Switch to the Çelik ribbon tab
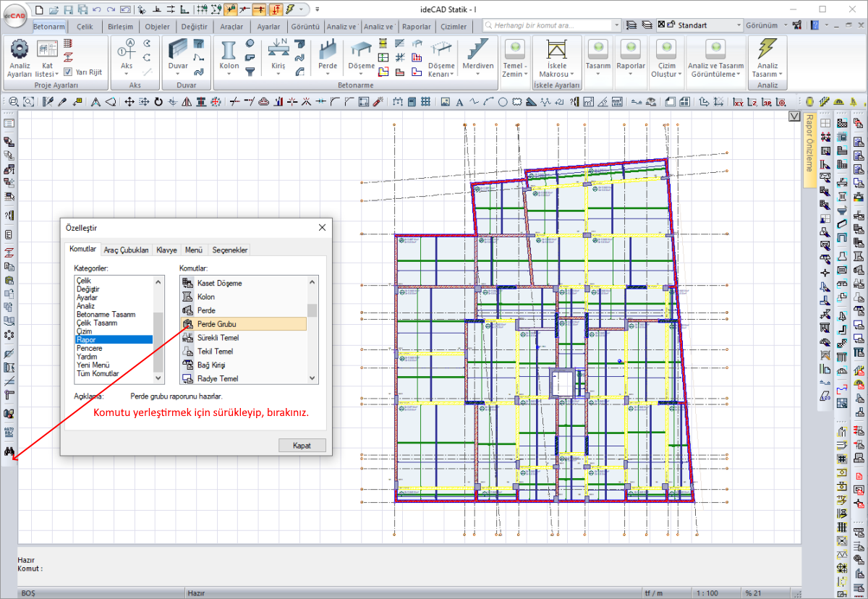The image size is (868, 599). [x=85, y=27]
